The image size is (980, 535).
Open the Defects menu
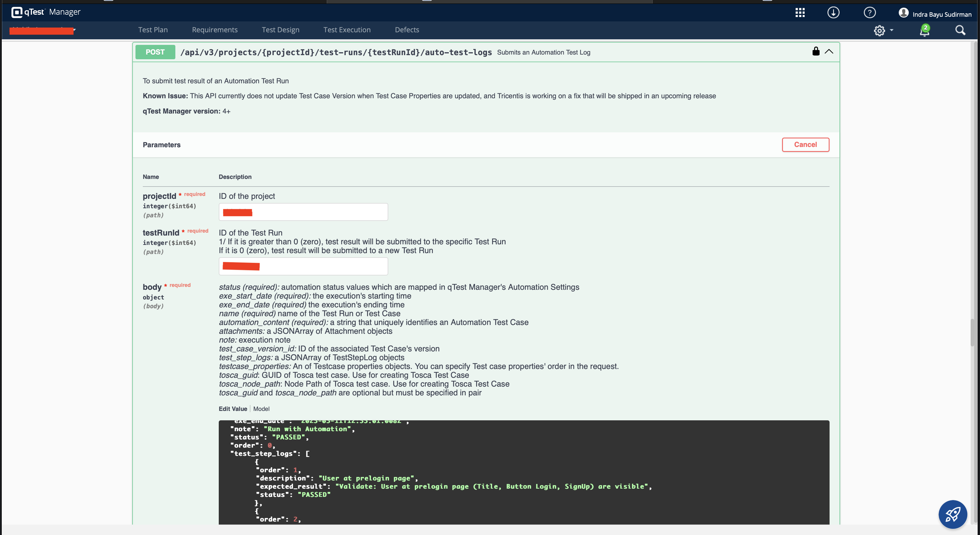pos(407,29)
